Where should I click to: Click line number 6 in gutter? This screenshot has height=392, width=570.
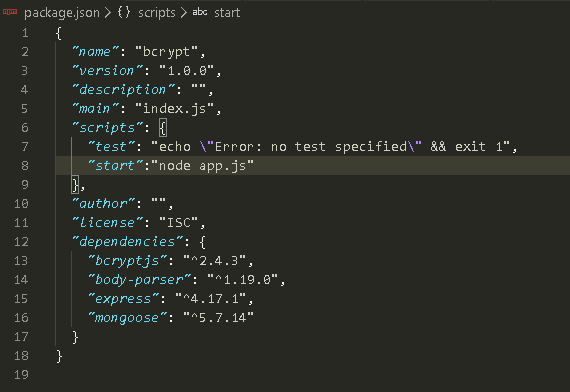[x=24, y=128]
